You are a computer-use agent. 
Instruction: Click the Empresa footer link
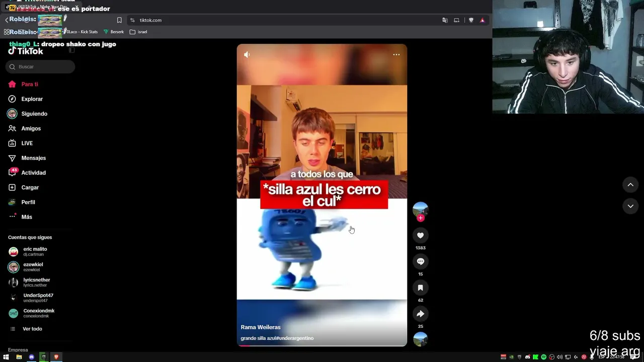(18, 350)
